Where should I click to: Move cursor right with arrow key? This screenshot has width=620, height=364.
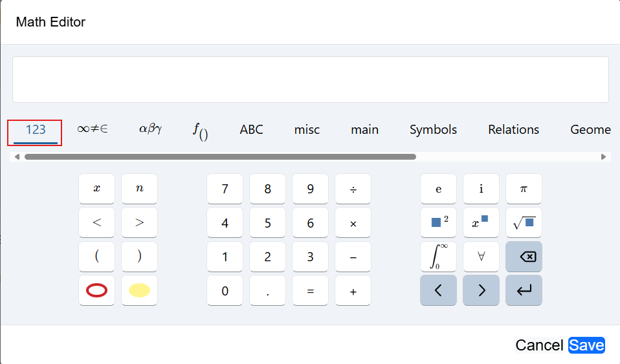[481, 290]
